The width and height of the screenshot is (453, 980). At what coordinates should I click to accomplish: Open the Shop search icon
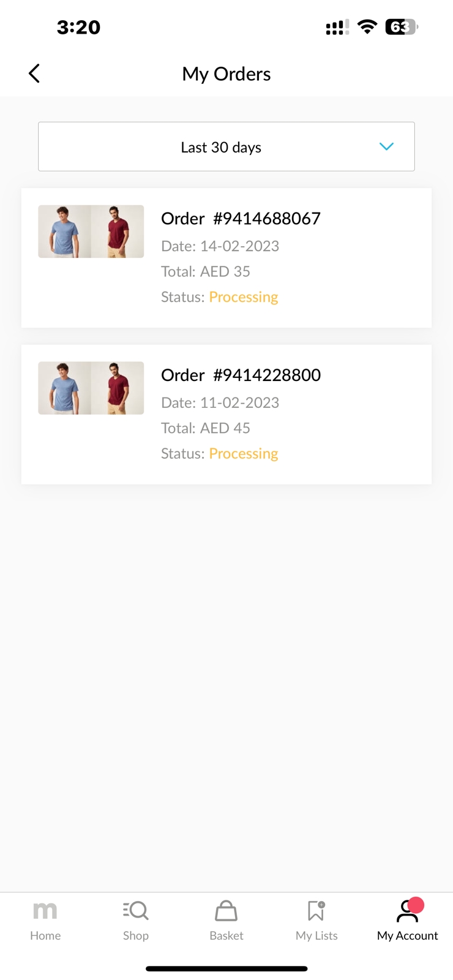click(x=136, y=911)
